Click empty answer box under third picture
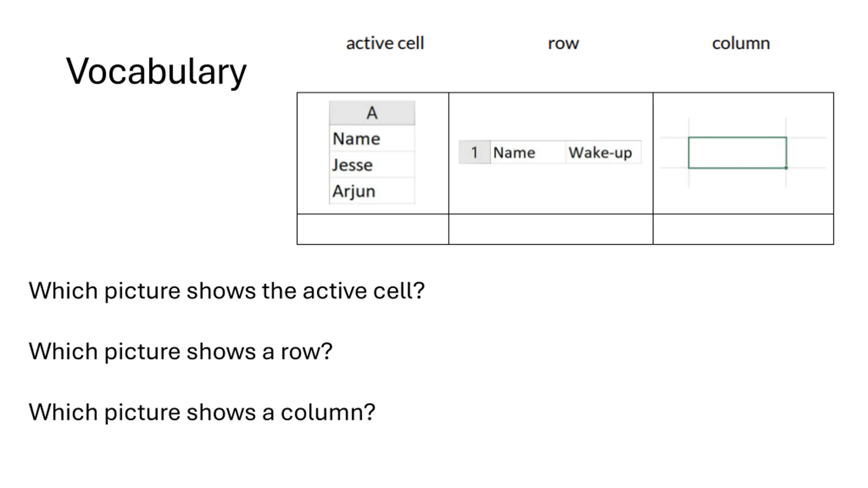 (x=743, y=229)
